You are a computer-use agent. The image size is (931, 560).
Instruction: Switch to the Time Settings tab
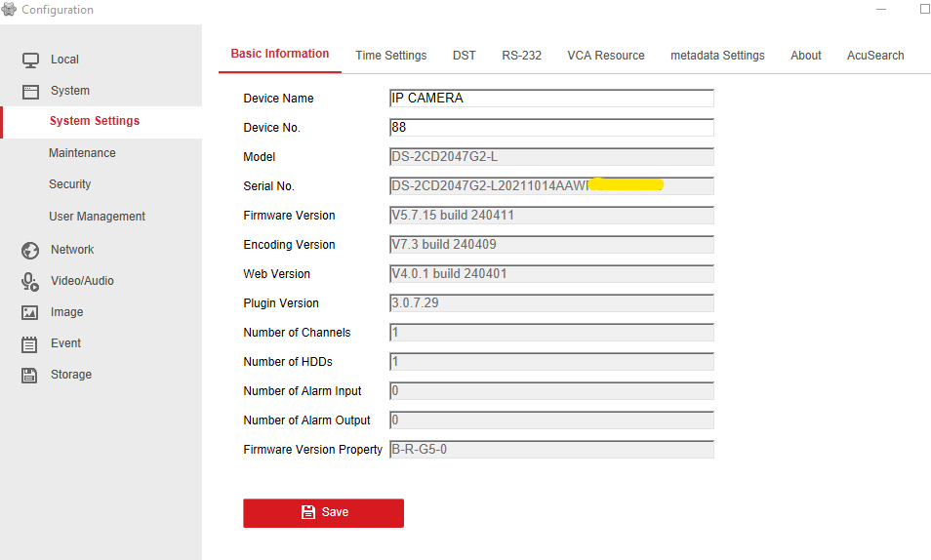click(x=390, y=56)
